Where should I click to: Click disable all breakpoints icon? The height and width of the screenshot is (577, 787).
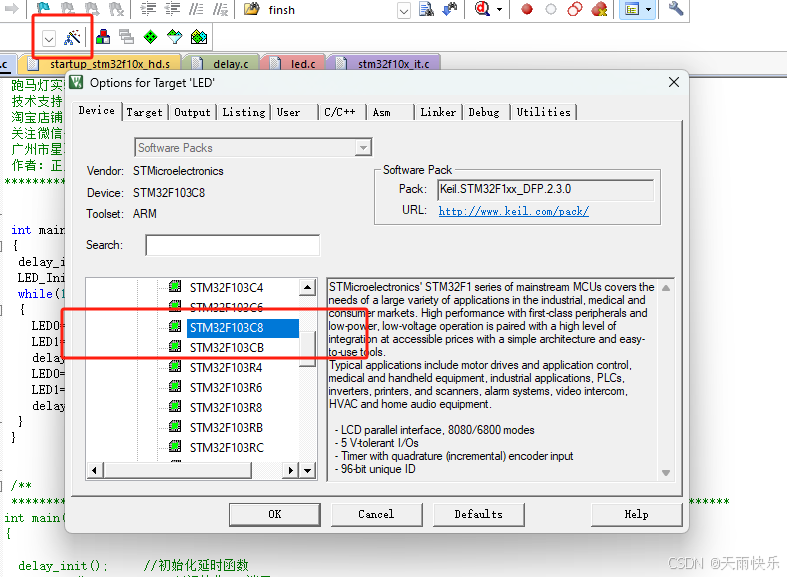coord(575,9)
